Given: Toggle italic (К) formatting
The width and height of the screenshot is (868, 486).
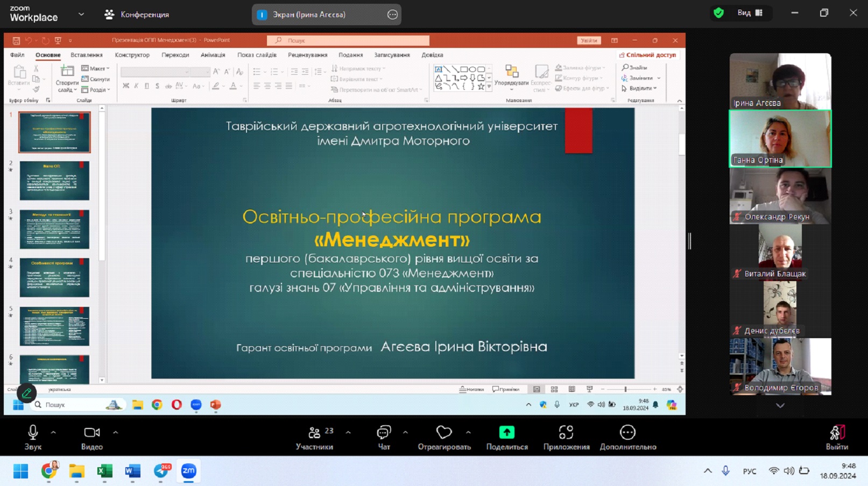Looking at the screenshot, I should [136, 86].
